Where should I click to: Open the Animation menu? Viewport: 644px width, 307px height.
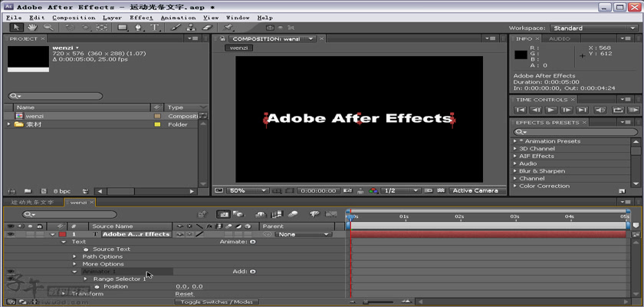click(x=178, y=18)
